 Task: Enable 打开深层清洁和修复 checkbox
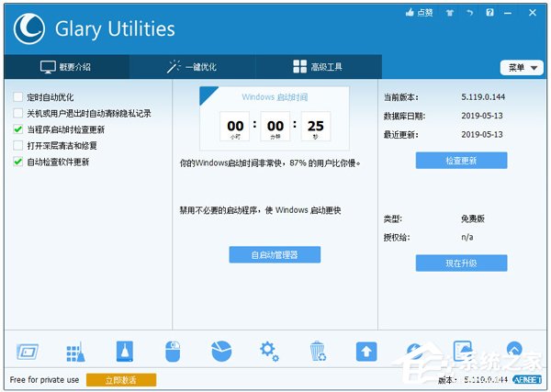tap(18, 145)
